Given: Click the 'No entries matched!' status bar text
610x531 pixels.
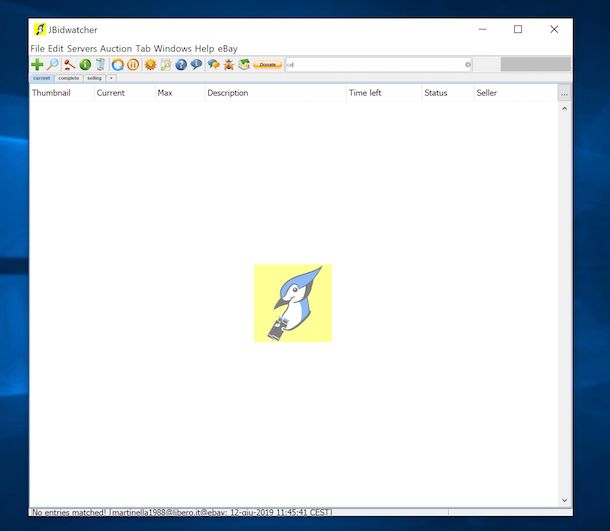Looking at the screenshot, I should click(68, 512).
